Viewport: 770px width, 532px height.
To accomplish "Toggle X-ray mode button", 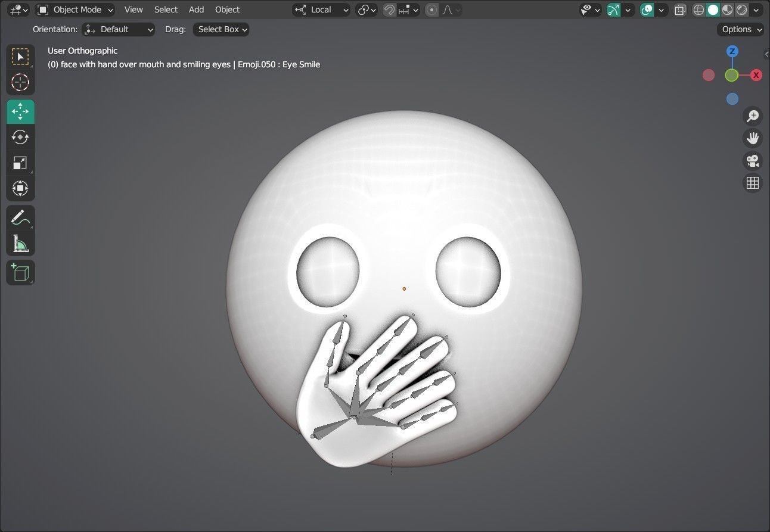I will (x=680, y=10).
